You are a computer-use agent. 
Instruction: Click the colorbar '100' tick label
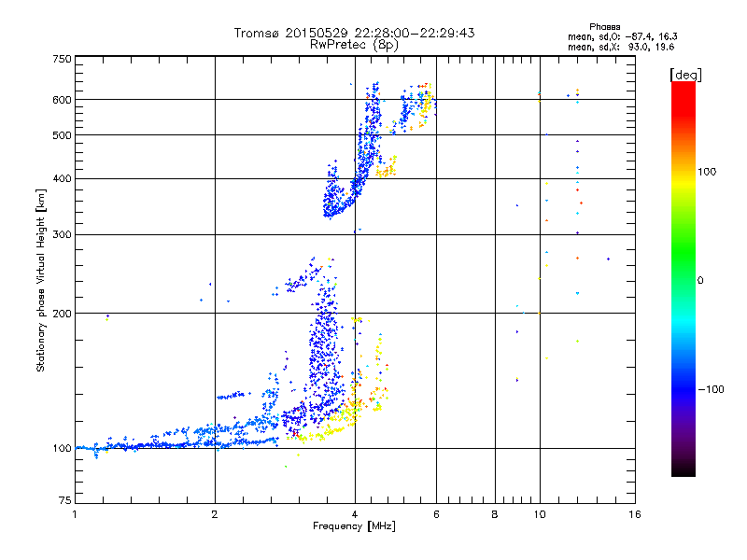[707, 172]
